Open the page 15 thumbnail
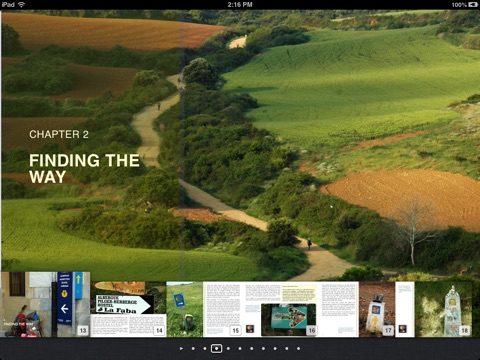The image size is (480, 360). [203, 309]
